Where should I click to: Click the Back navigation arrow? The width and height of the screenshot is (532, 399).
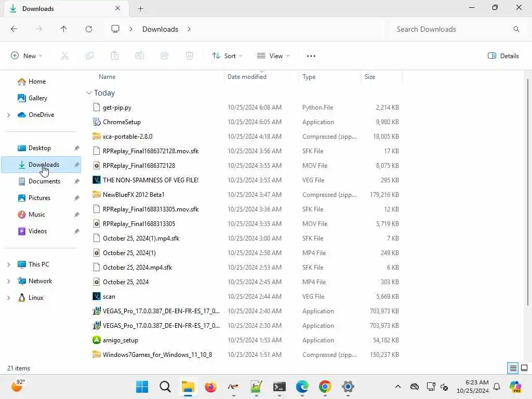(x=14, y=29)
